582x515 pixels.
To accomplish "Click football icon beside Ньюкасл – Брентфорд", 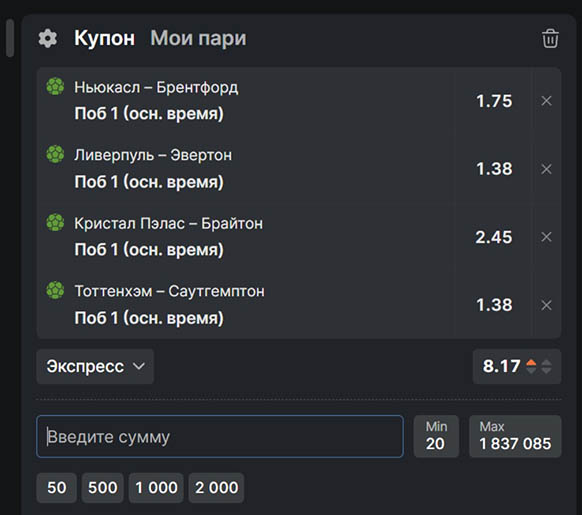I will [x=55, y=86].
